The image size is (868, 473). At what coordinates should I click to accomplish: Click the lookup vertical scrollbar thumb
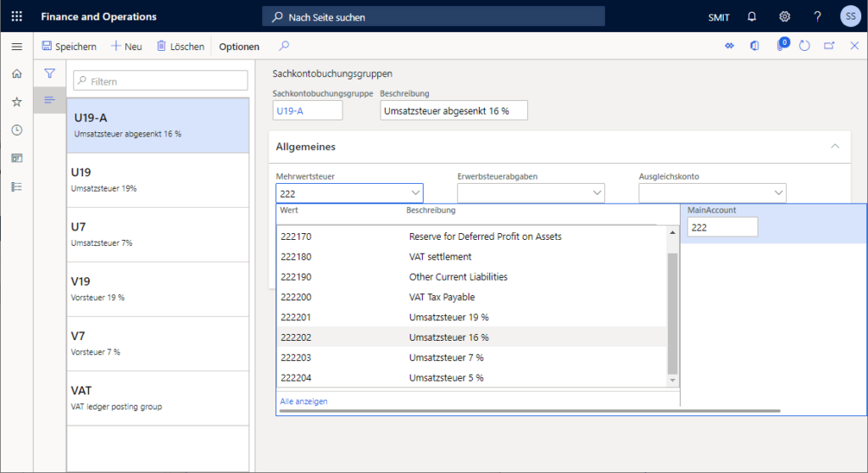tap(672, 314)
